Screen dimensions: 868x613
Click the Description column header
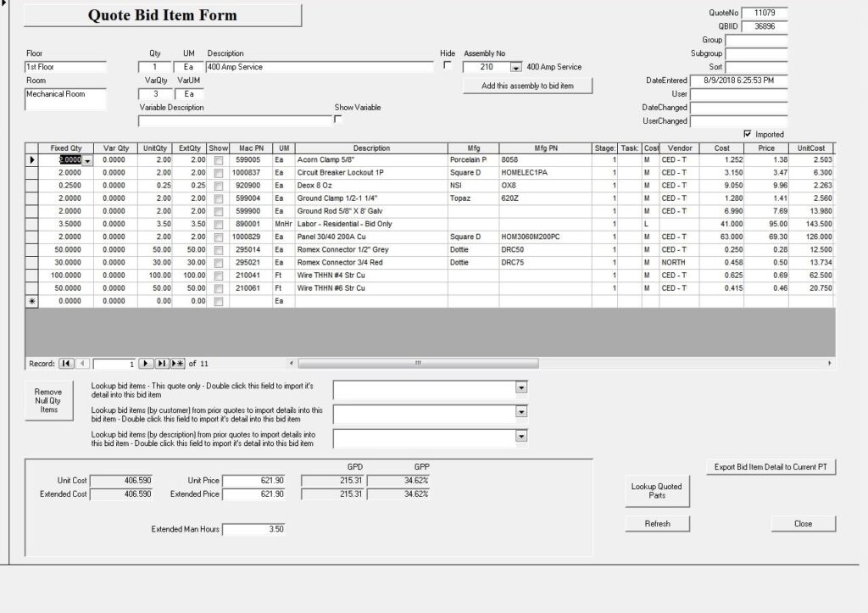click(x=370, y=148)
